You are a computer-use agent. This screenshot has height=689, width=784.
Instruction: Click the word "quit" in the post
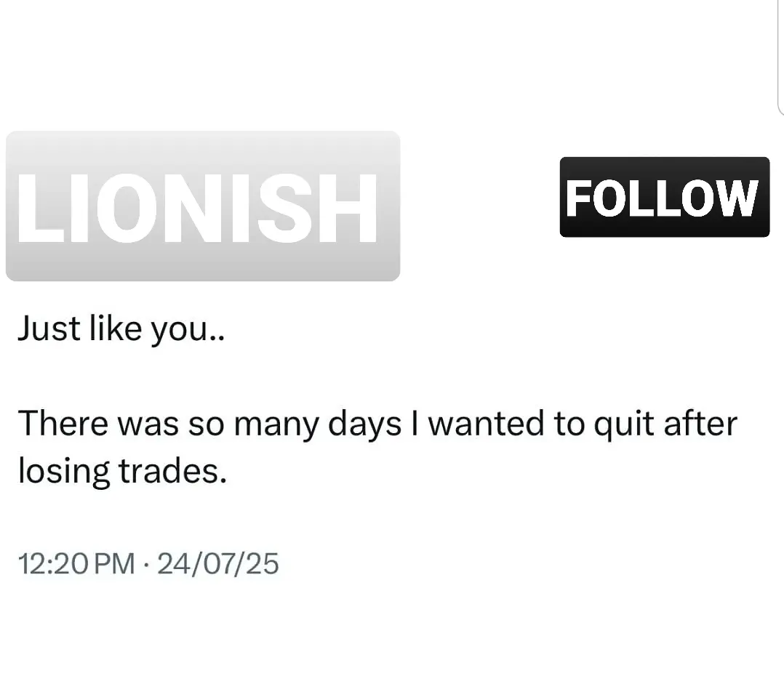pos(623,424)
